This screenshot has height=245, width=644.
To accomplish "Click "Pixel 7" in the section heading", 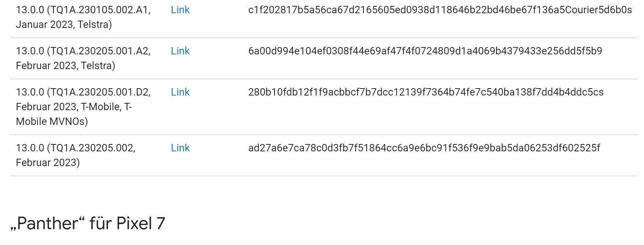I will coord(141,223).
